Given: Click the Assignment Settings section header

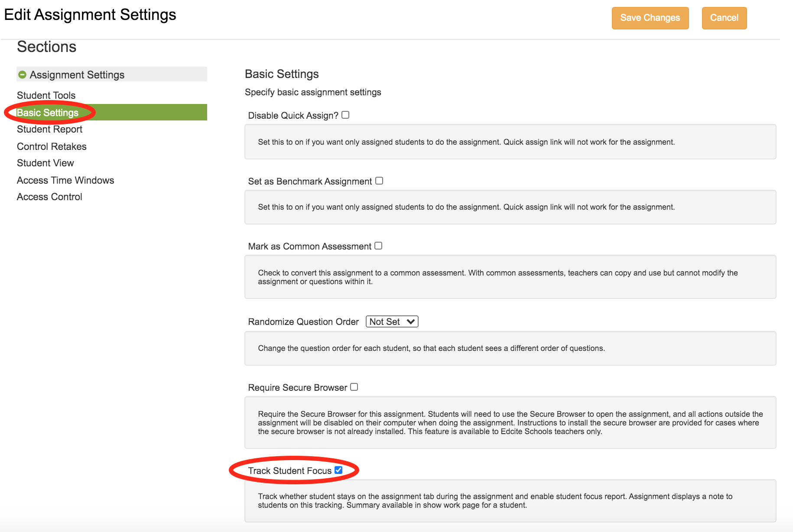Looking at the screenshot, I should pyautogui.click(x=77, y=75).
